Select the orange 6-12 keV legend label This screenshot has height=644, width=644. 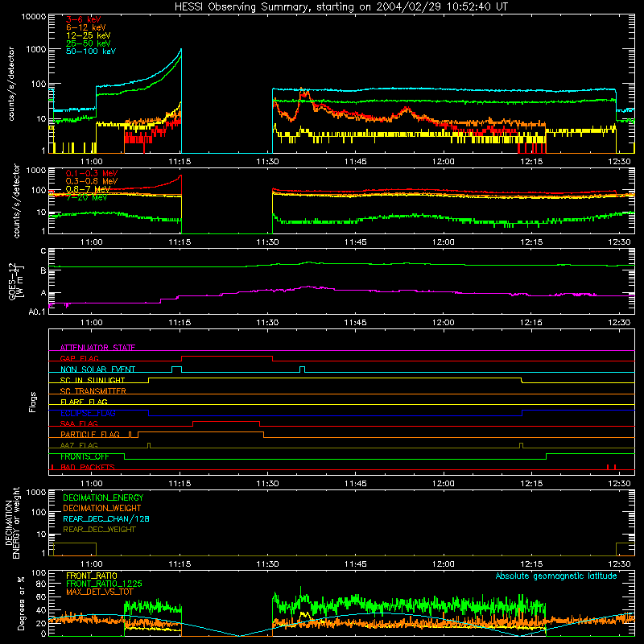pyautogui.click(x=86, y=27)
